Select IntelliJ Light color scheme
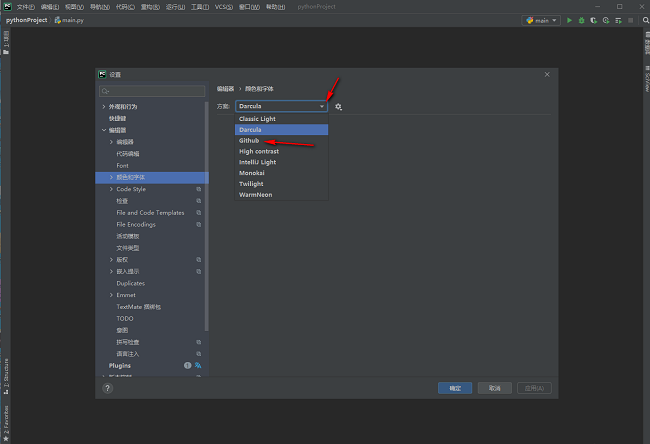Viewport: 650px width, 444px height. [281, 162]
